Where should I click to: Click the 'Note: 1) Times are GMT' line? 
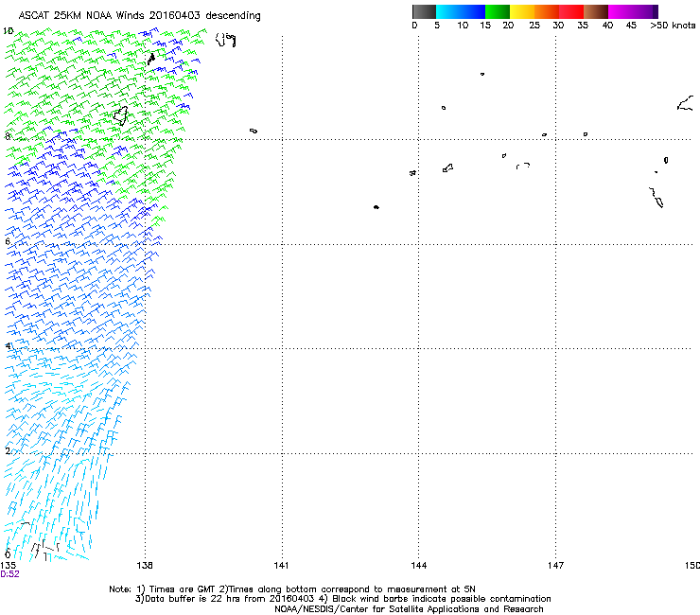point(292,589)
